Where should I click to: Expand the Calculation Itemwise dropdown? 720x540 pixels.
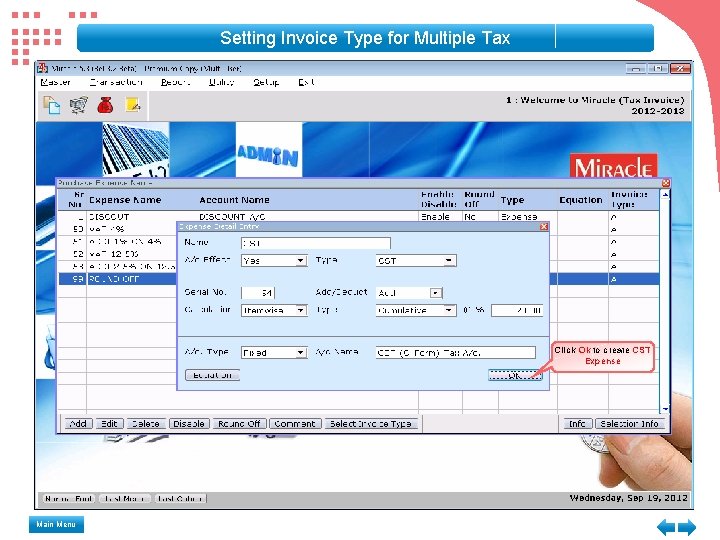click(300, 310)
